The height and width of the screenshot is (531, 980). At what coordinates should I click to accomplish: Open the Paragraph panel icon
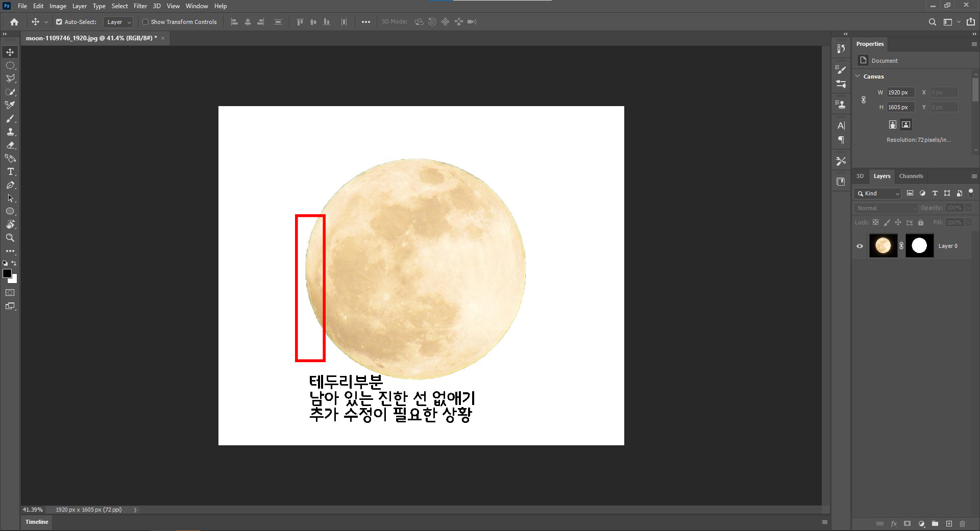pyautogui.click(x=841, y=140)
